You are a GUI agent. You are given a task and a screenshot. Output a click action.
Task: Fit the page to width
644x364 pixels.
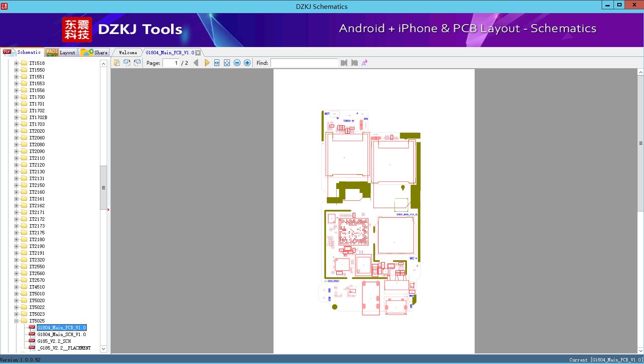click(x=217, y=63)
